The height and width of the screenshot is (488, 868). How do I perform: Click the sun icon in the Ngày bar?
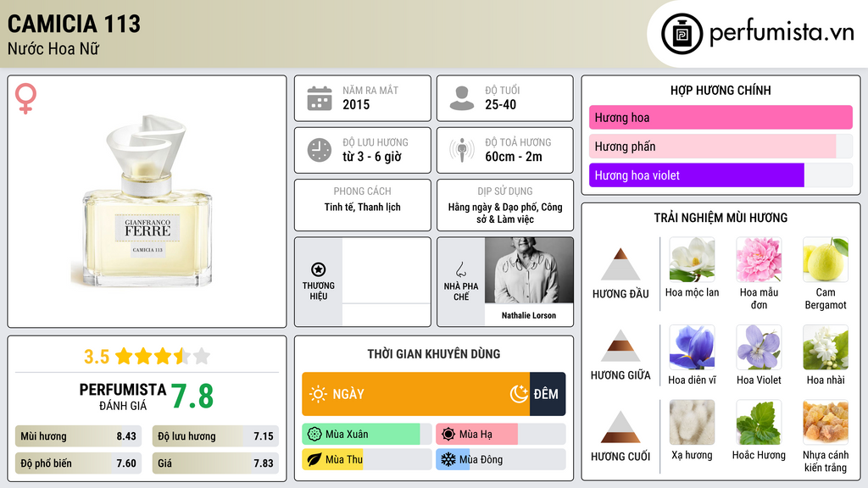318,394
